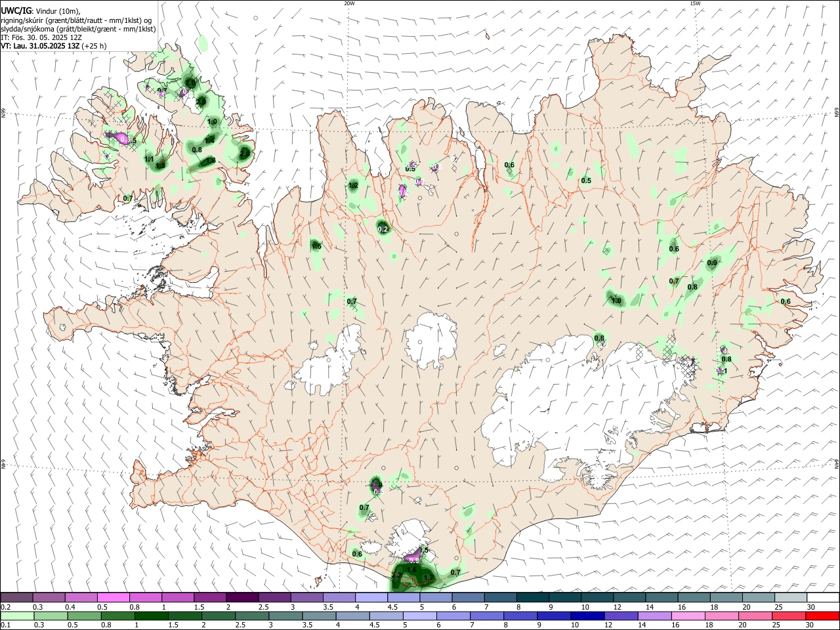Pick the bright red swatch after 30 in lower legend row
This screenshot has height=630, width=840.
point(823,616)
